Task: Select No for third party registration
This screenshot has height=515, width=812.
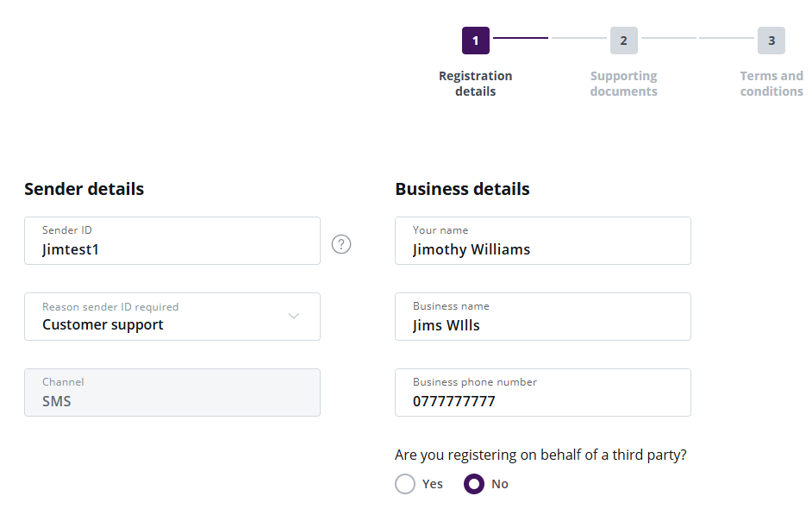Action: [x=475, y=484]
